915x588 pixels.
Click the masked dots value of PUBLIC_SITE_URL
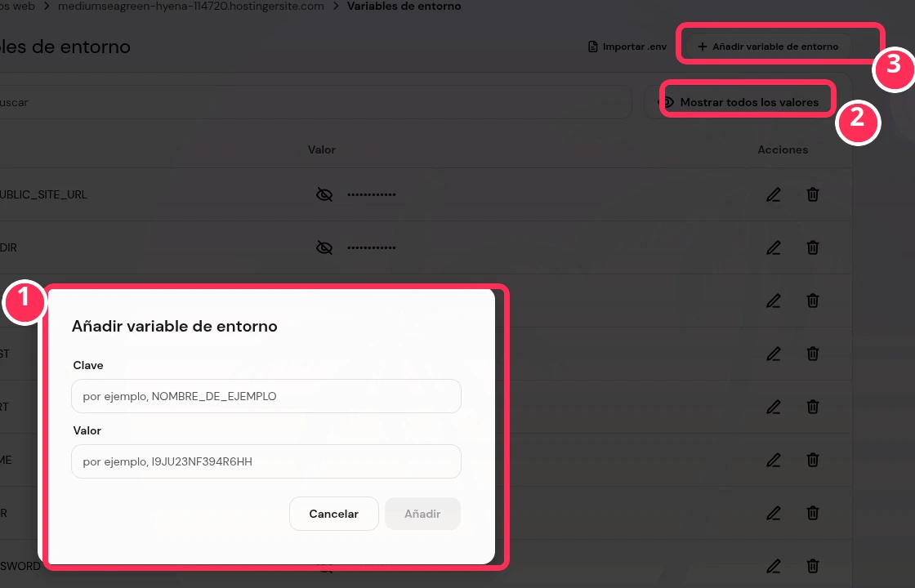click(x=372, y=194)
